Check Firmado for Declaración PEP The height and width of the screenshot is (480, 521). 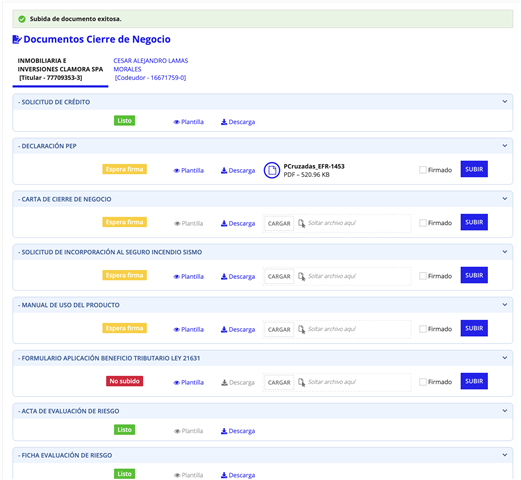tap(423, 170)
